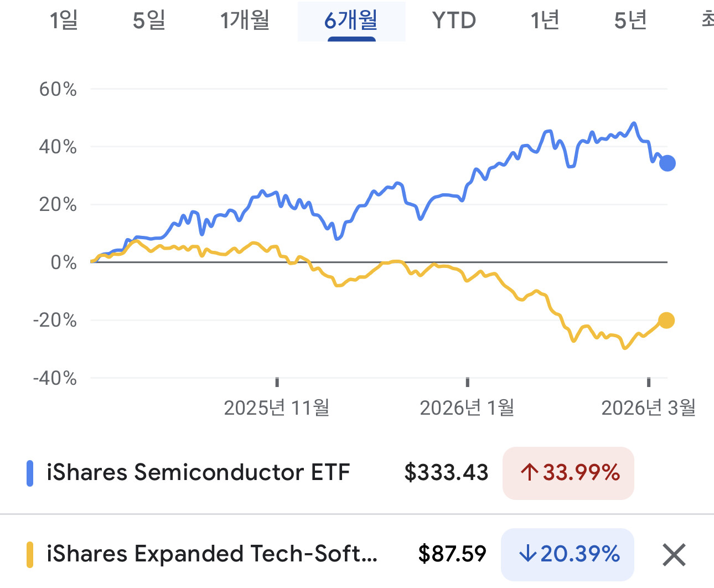Image resolution: width=714 pixels, height=588 pixels.
Task: Switch to the 5일 range tab
Action: (x=149, y=21)
